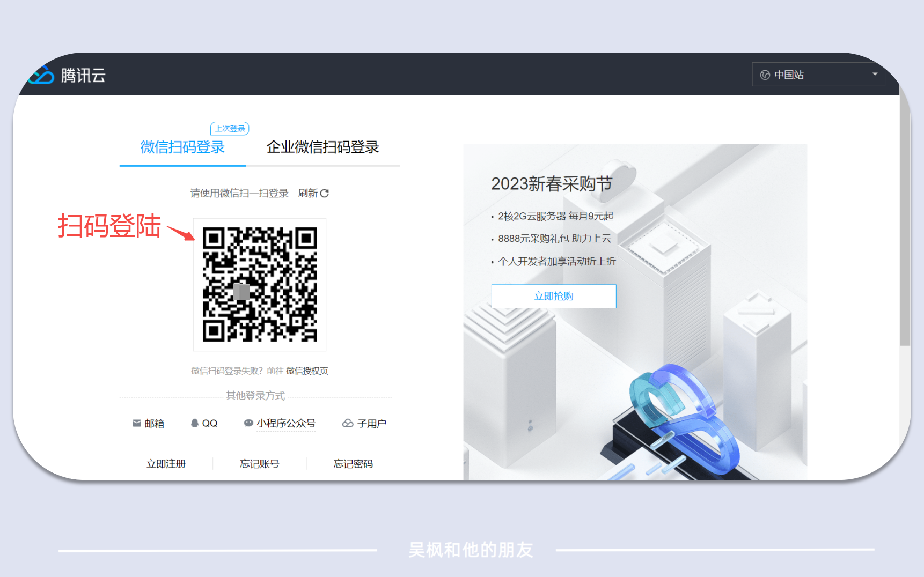Select the 微信扫码登录 tab
The width and height of the screenshot is (924, 577).
[182, 147]
